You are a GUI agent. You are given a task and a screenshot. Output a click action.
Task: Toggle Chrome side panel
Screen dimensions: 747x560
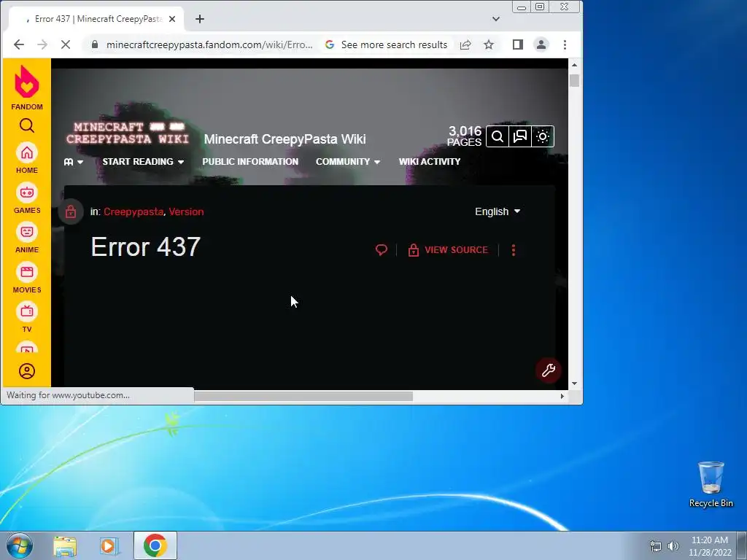(x=517, y=44)
